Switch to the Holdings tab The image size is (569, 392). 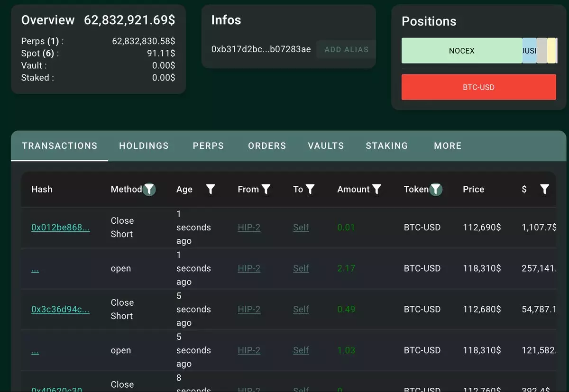coord(144,146)
